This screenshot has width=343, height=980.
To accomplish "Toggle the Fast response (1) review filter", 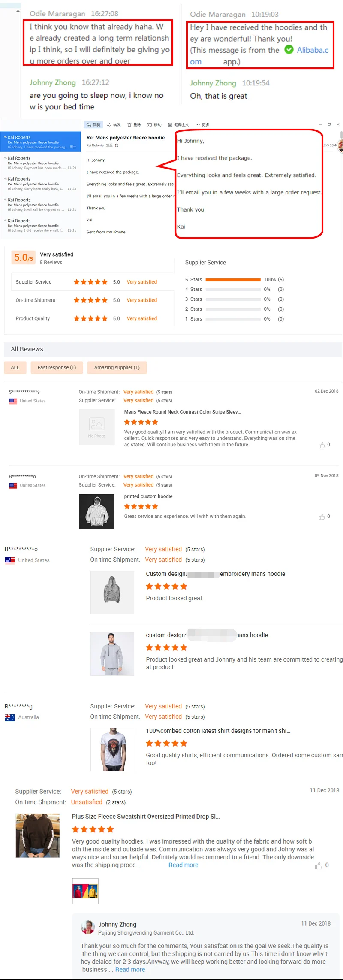I will pos(57,367).
